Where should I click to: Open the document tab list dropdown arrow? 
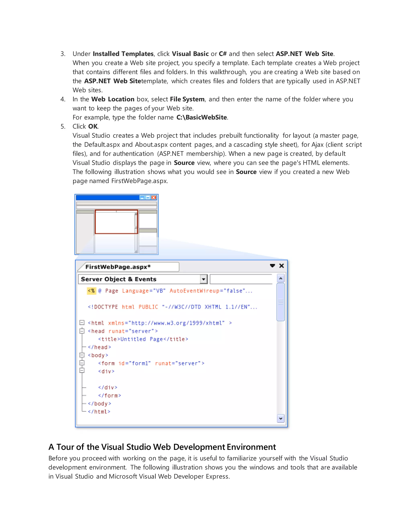click(x=273, y=266)
